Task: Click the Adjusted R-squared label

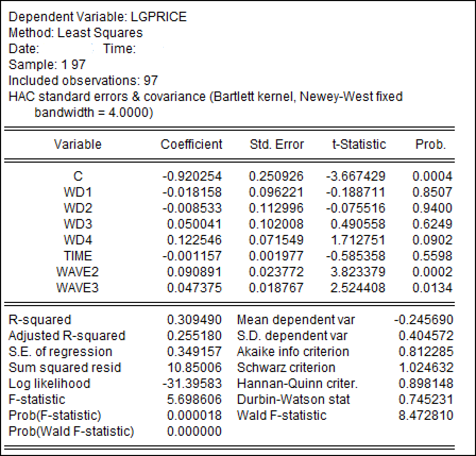Action: click(67, 336)
